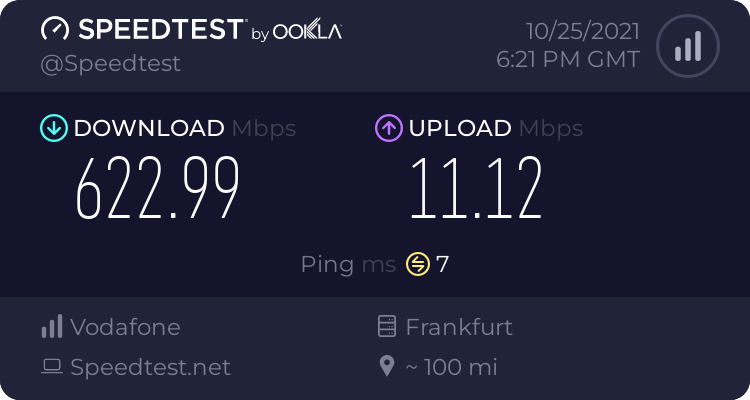Click the ping value 7
The height and width of the screenshot is (400, 750).
pyautogui.click(x=442, y=265)
